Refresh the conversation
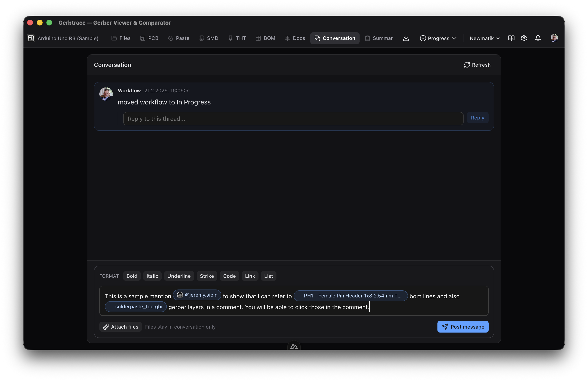 click(x=477, y=65)
